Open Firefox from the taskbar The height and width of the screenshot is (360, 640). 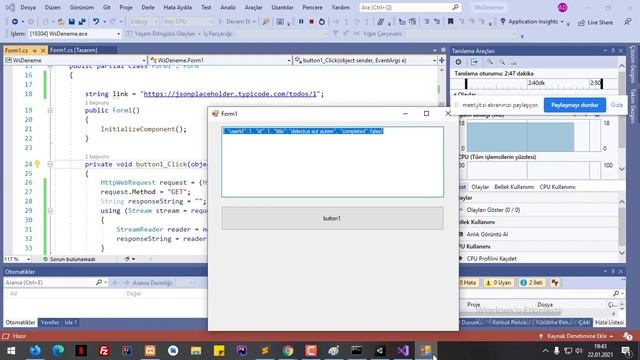[x=35, y=351]
